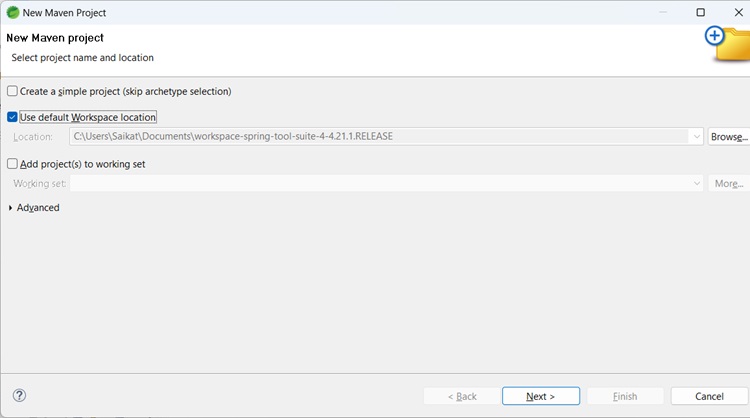Viewport: 750px width, 418px height.
Task: Click the Working set combo field
Action: pyautogui.click(x=380, y=184)
